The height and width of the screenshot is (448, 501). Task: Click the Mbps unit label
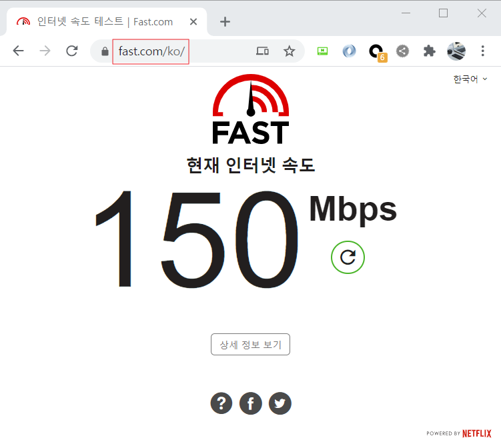click(x=353, y=210)
